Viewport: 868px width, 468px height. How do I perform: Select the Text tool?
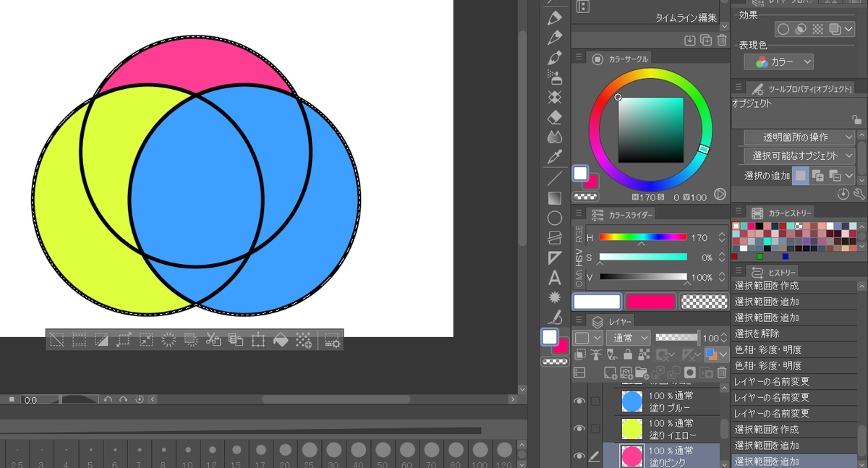(x=555, y=277)
